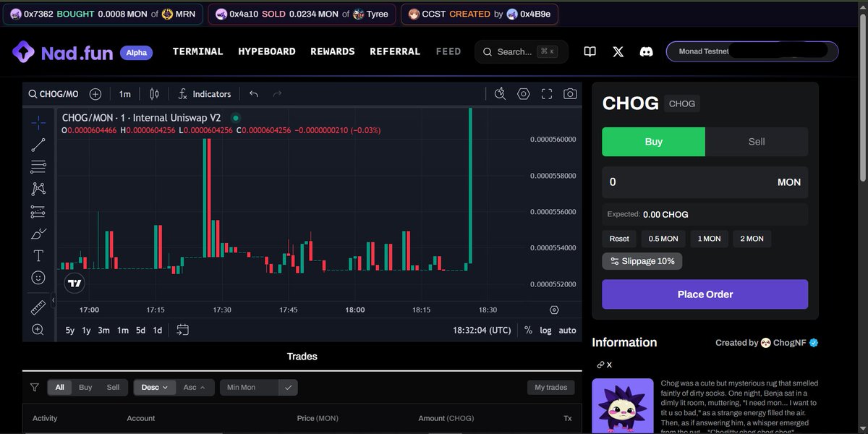This screenshot has width=868, height=434.
Task: Open HYPEBOARD page
Action: click(x=267, y=51)
